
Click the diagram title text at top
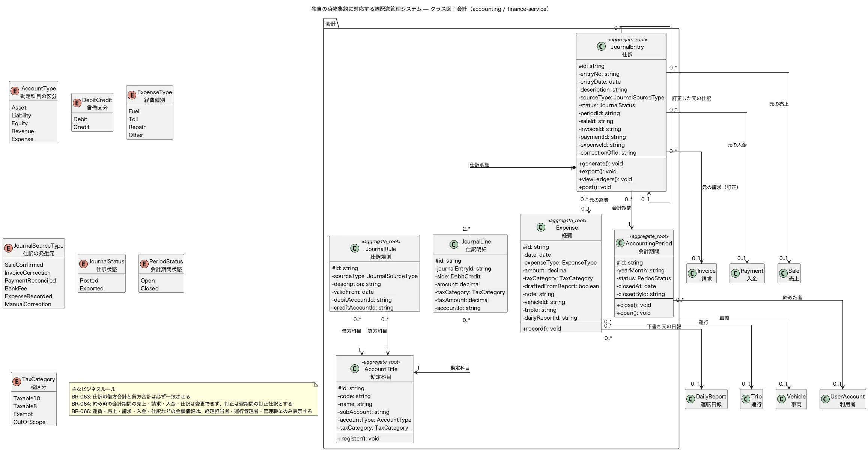(430, 9)
